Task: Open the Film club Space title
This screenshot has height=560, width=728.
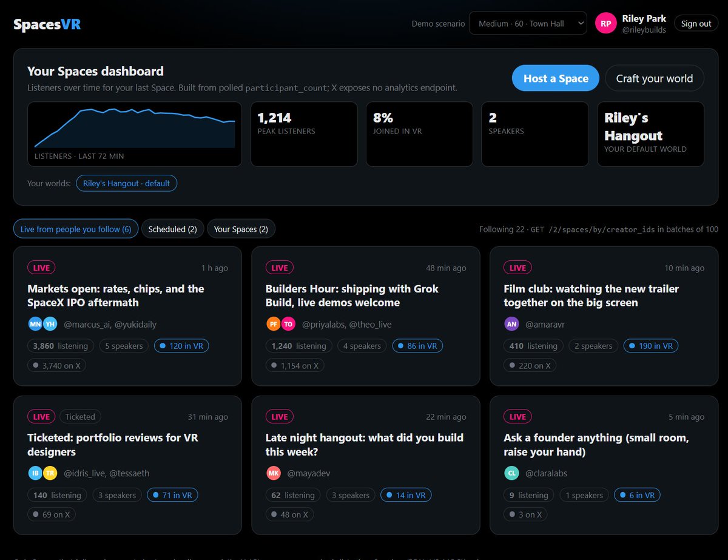Action: pyautogui.click(x=591, y=295)
